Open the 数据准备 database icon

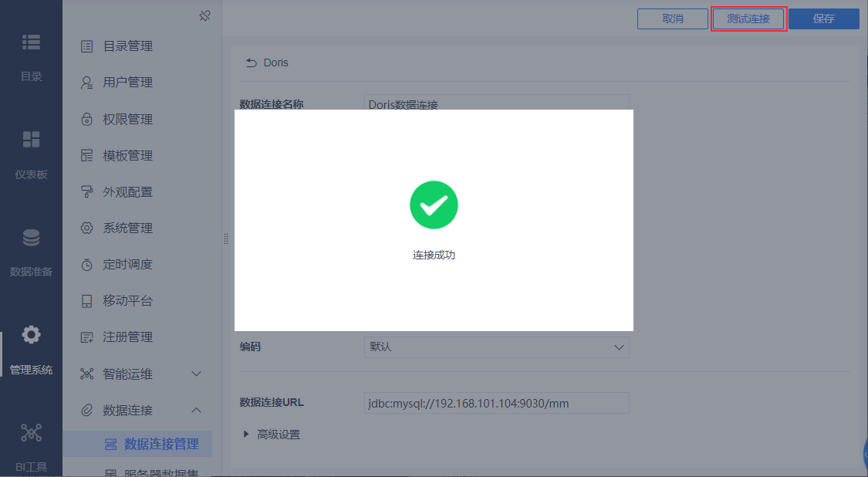[31, 237]
